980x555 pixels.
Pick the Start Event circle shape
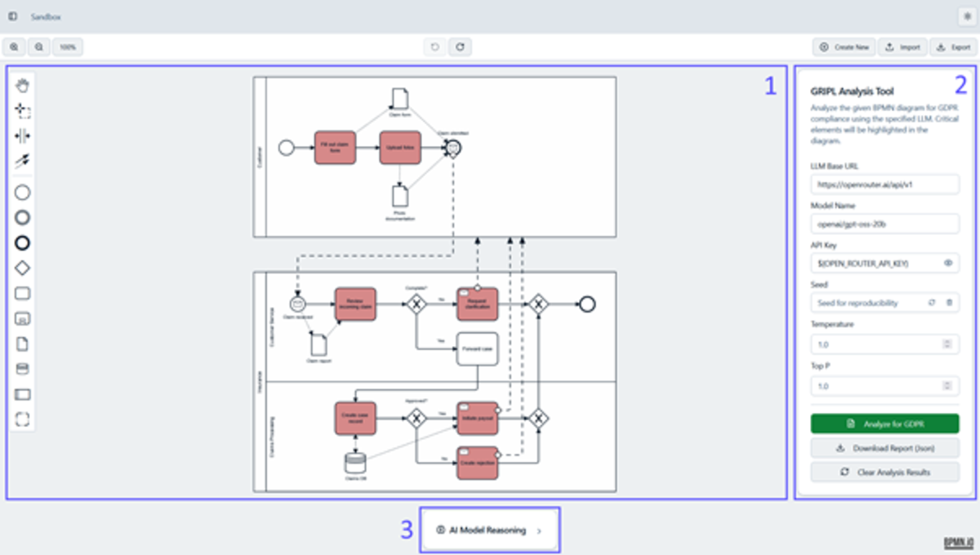[23, 193]
